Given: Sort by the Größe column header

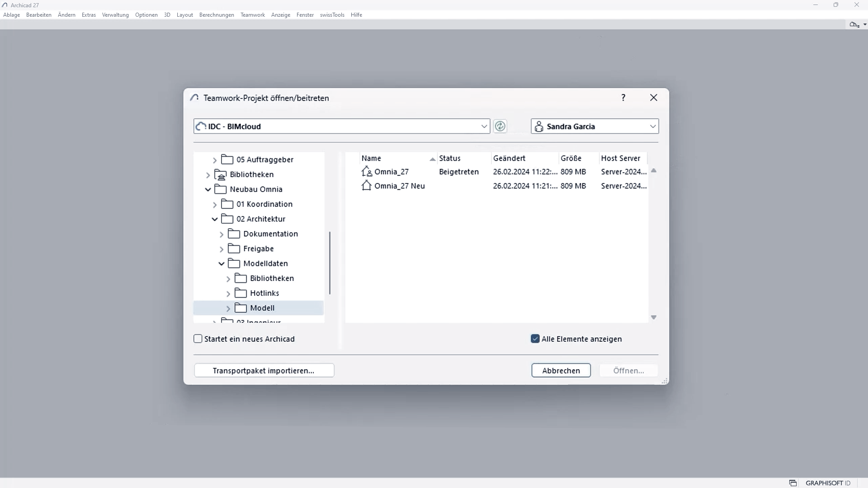Looking at the screenshot, I should tap(579, 158).
